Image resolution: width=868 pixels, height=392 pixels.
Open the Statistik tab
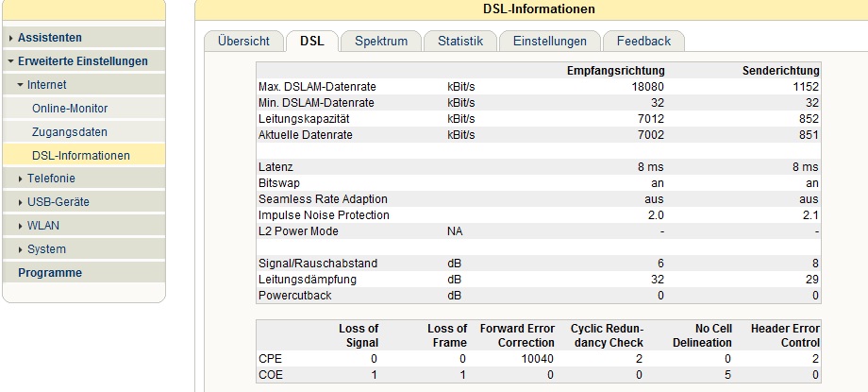point(459,41)
